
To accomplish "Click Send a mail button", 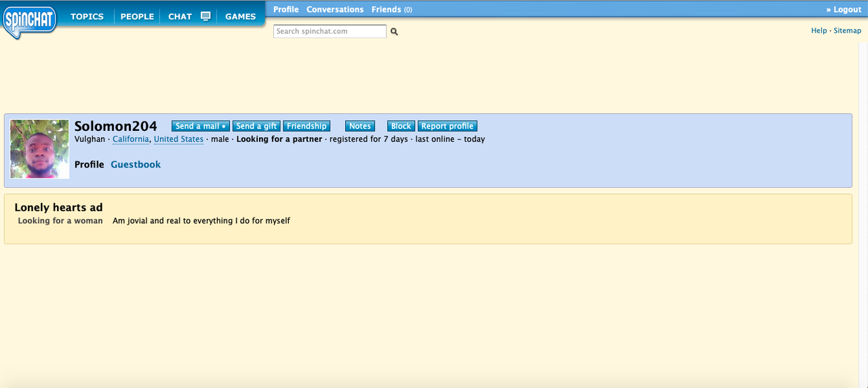I will coord(200,126).
